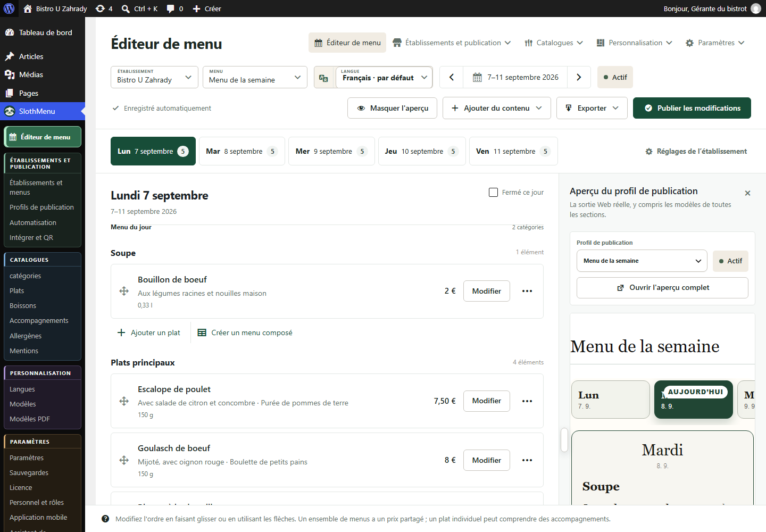The height and width of the screenshot is (532, 766).
Task: Select the Mar 8 septembre tab
Action: (x=242, y=152)
